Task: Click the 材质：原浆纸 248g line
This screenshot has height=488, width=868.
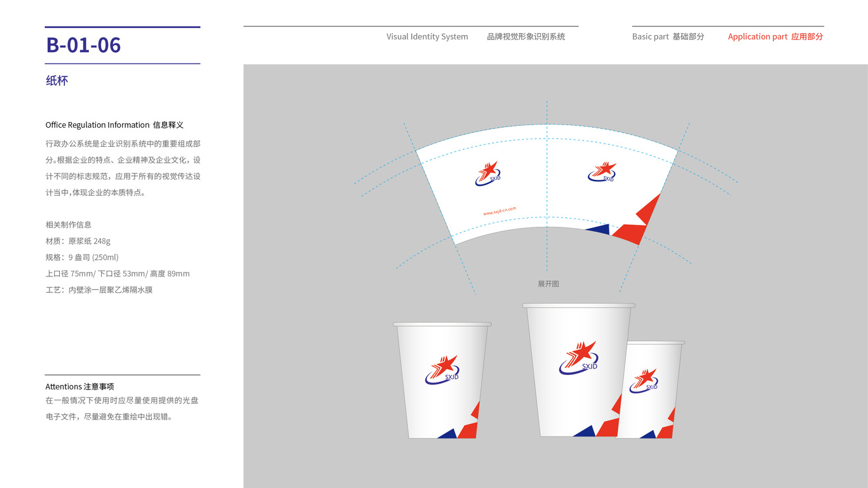Action: [78, 241]
